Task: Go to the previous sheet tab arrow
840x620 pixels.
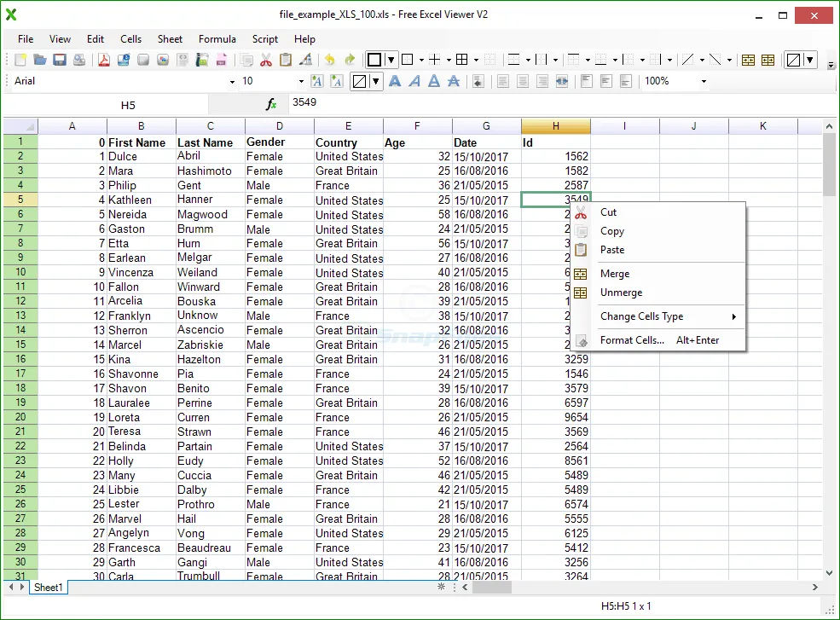Action: pyautogui.click(x=11, y=588)
